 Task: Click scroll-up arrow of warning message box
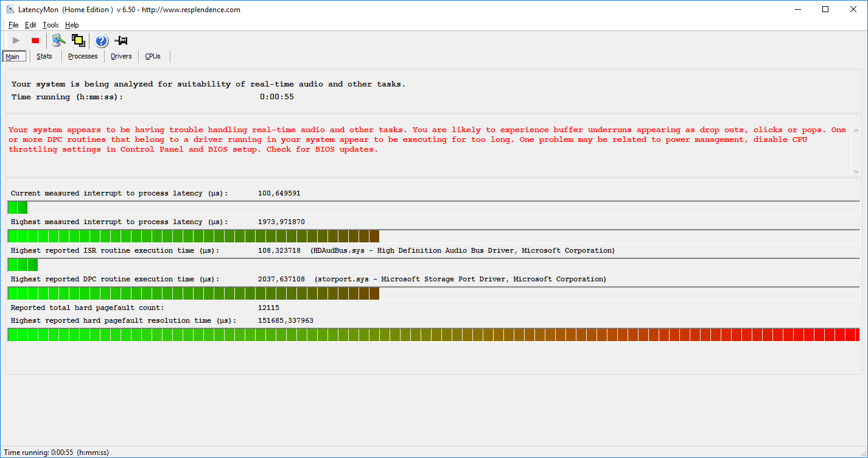pos(856,130)
